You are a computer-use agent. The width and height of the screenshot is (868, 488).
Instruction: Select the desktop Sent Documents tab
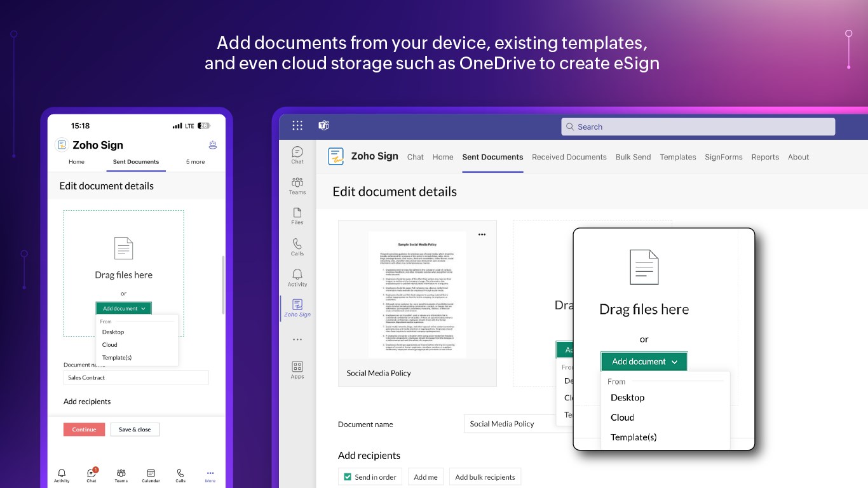(x=492, y=157)
